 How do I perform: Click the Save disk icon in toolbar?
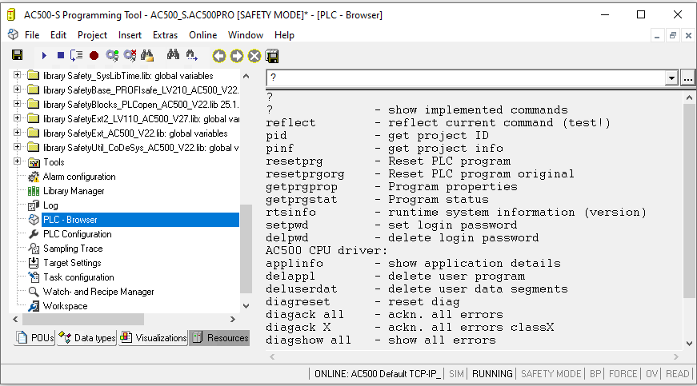pyautogui.click(x=17, y=56)
